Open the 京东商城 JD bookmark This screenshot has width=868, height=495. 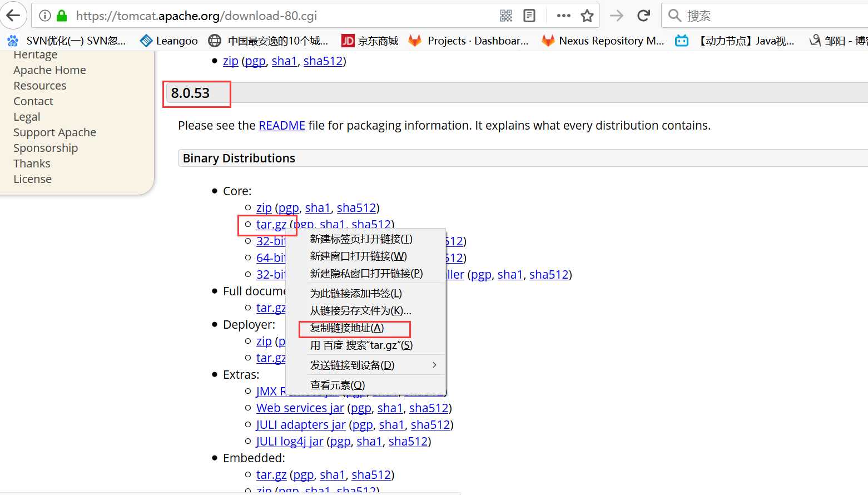click(x=370, y=41)
